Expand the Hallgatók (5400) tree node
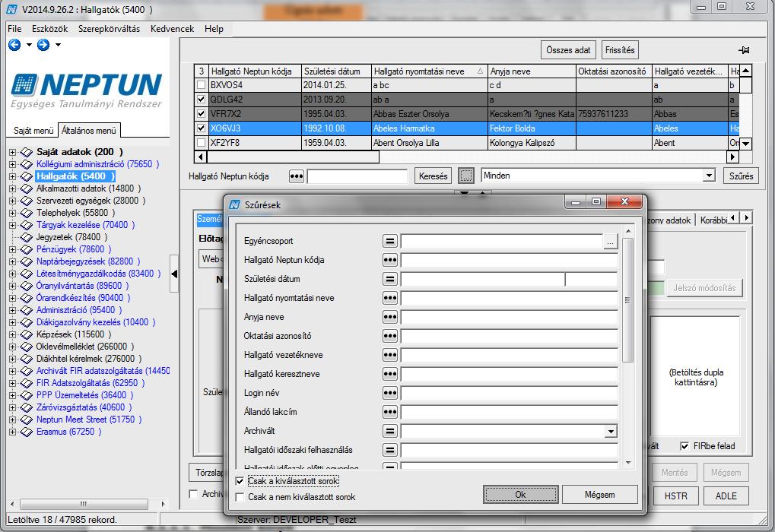This screenshot has width=775, height=532. (x=12, y=176)
